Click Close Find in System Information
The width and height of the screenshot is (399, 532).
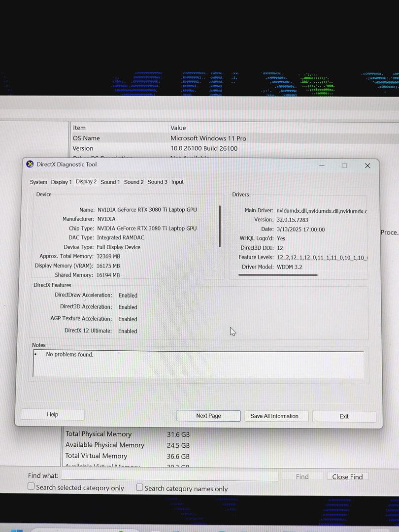coord(347,477)
